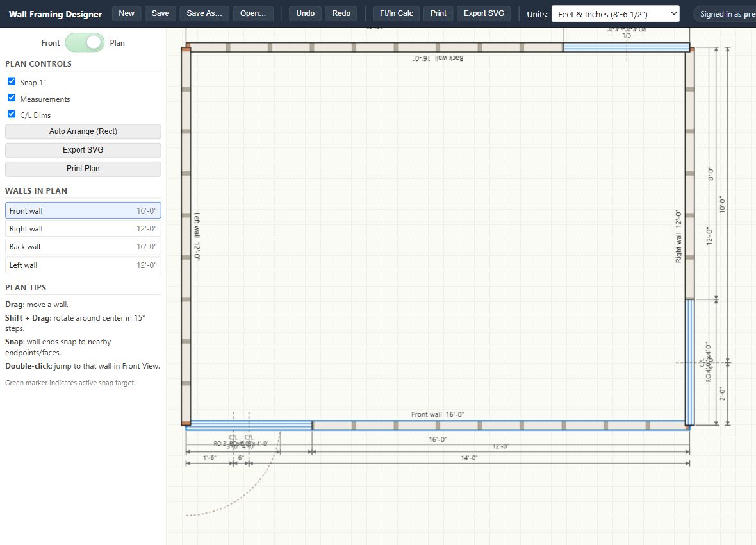
Task: Click the 2'-0" dimension beside the right wall
Action: [722, 394]
